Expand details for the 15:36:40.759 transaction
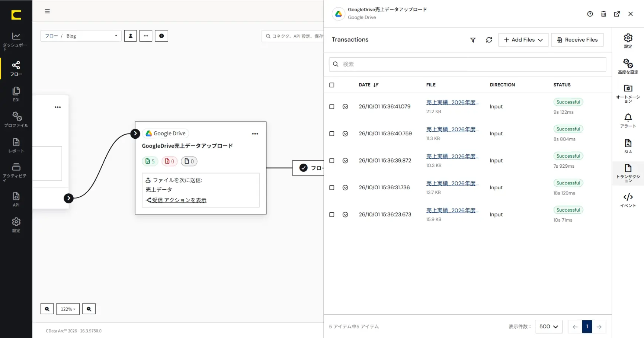Image resolution: width=644 pixels, height=338 pixels. 345,134
